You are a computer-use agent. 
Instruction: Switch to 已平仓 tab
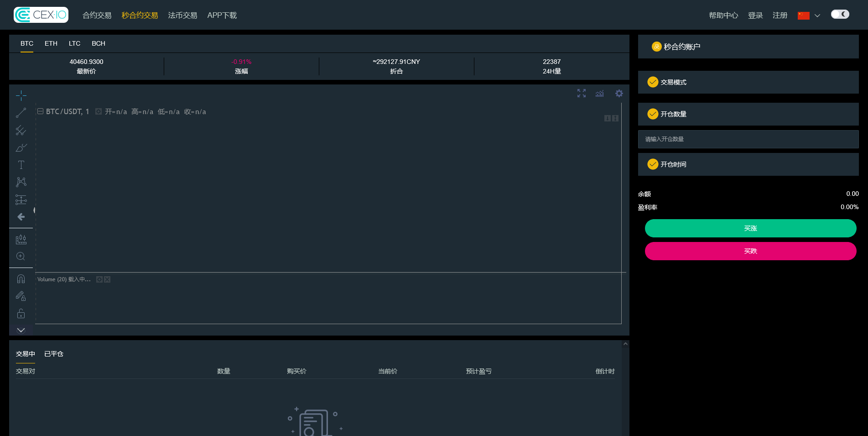(x=54, y=354)
